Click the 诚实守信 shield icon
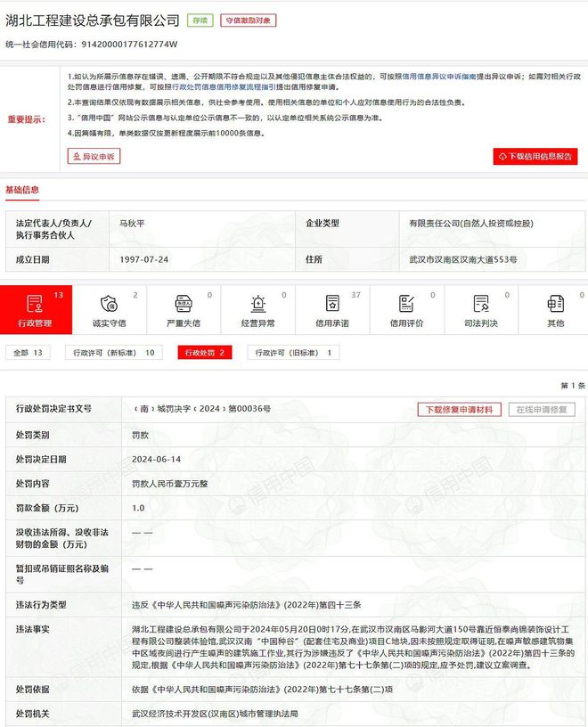Viewport: 588px width, 727px height. point(109,304)
